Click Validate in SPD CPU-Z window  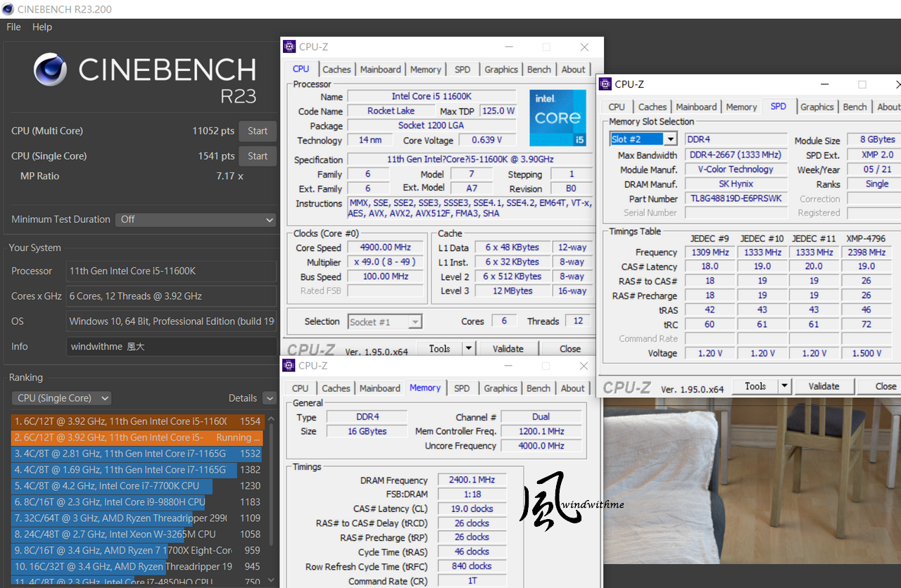(x=824, y=386)
